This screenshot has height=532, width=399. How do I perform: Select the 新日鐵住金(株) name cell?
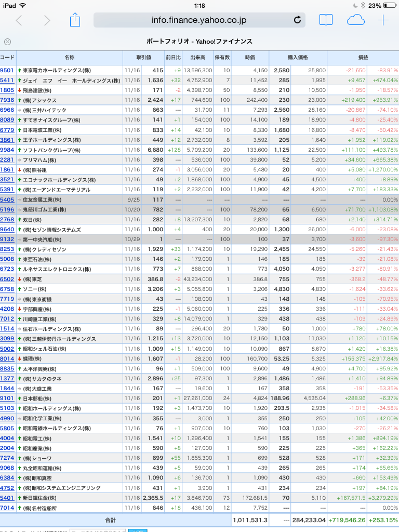tap(70, 498)
